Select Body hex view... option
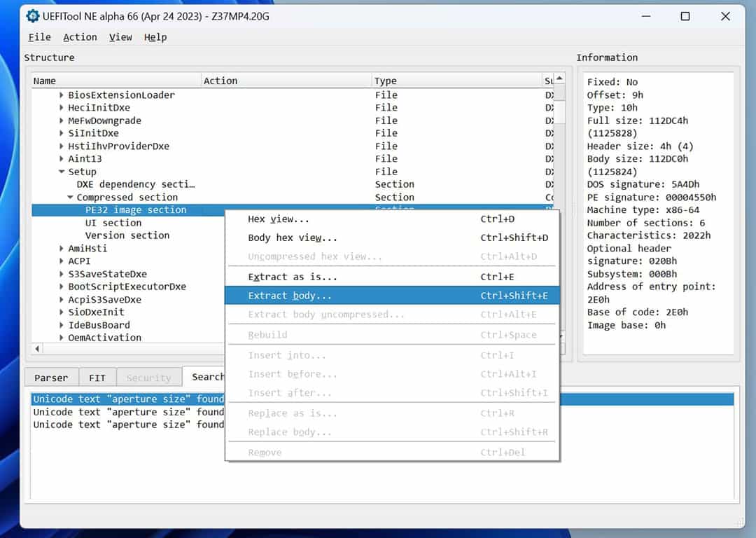The height and width of the screenshot is (538, 756). pos(292,238)
